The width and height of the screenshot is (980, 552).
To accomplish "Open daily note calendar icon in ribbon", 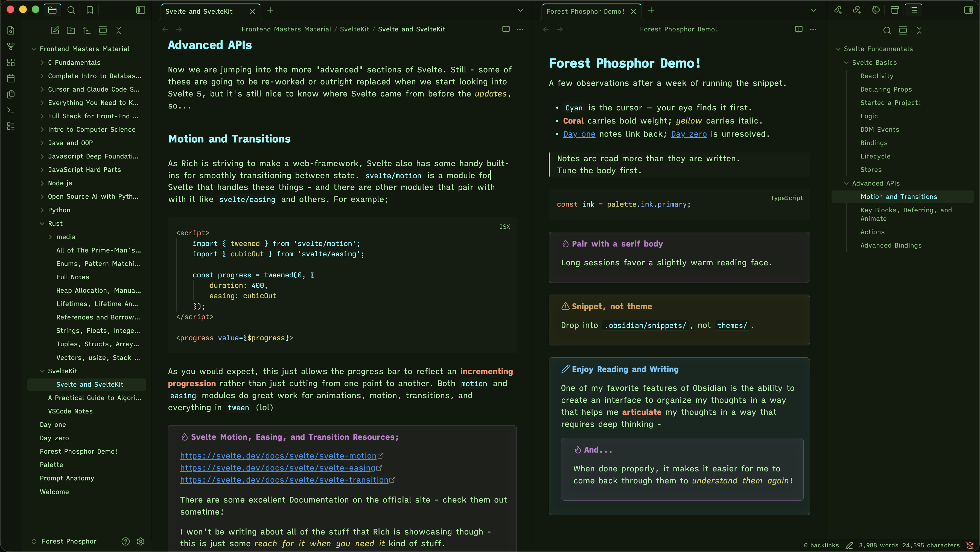I will point(11,78).
